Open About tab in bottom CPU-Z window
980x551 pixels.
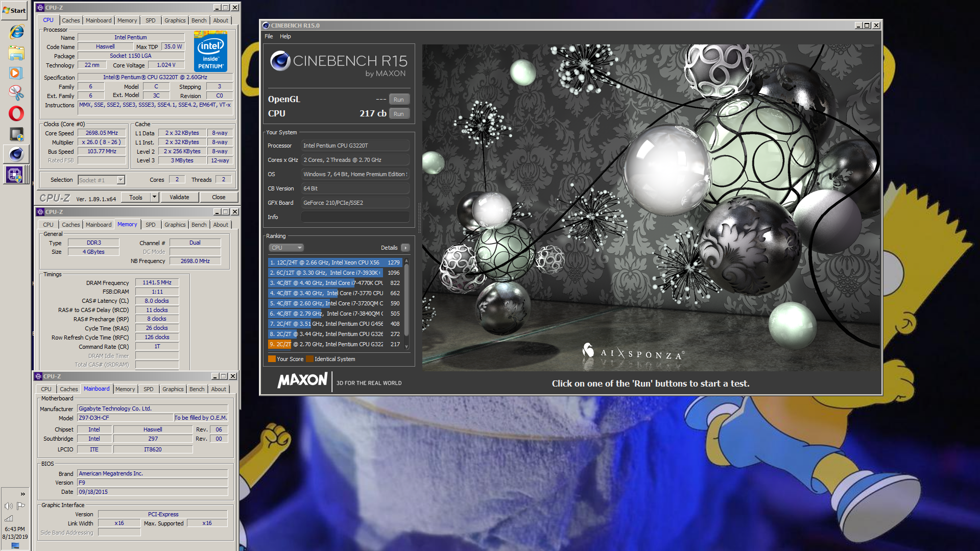219,389
